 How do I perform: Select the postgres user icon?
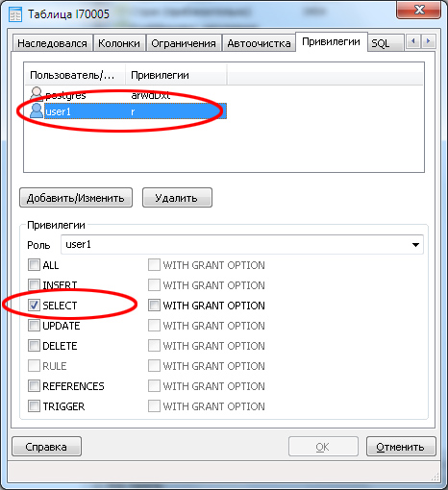[x=37, y=93]
